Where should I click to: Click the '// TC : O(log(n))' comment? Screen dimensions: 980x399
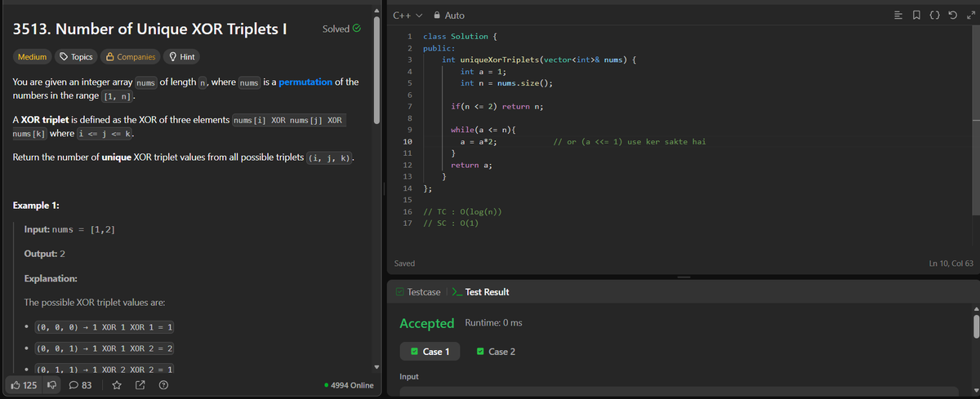(461, 212)
